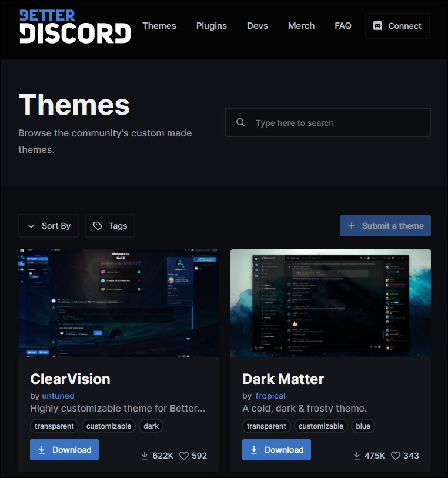Open the FAQ navigation link

[x=343, y=26]
